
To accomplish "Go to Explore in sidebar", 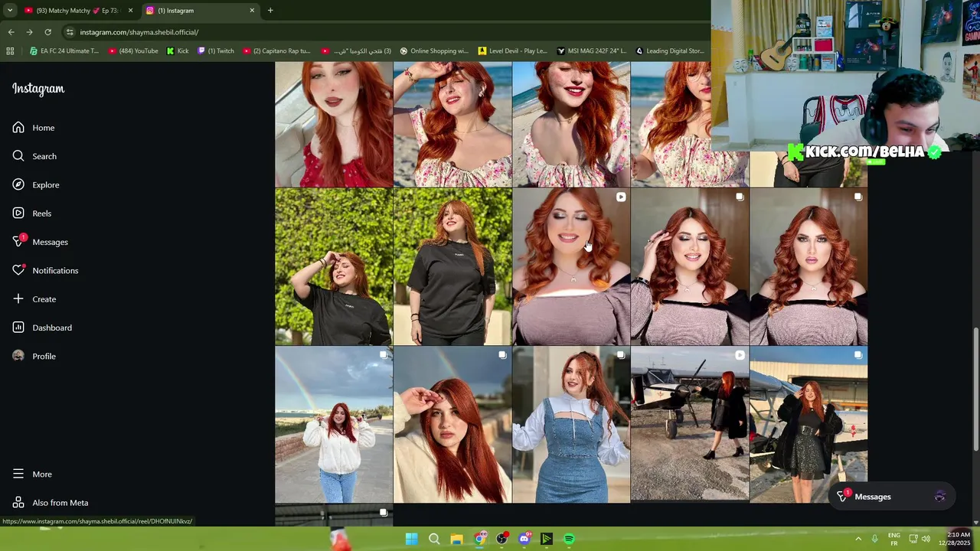I will (x=36, y=184).
